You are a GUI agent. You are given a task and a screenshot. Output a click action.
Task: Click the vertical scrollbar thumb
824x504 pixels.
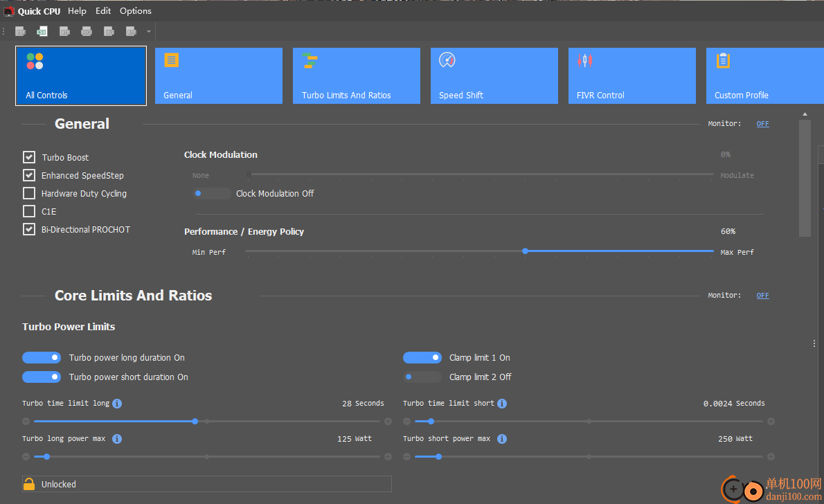coord(805,178)
